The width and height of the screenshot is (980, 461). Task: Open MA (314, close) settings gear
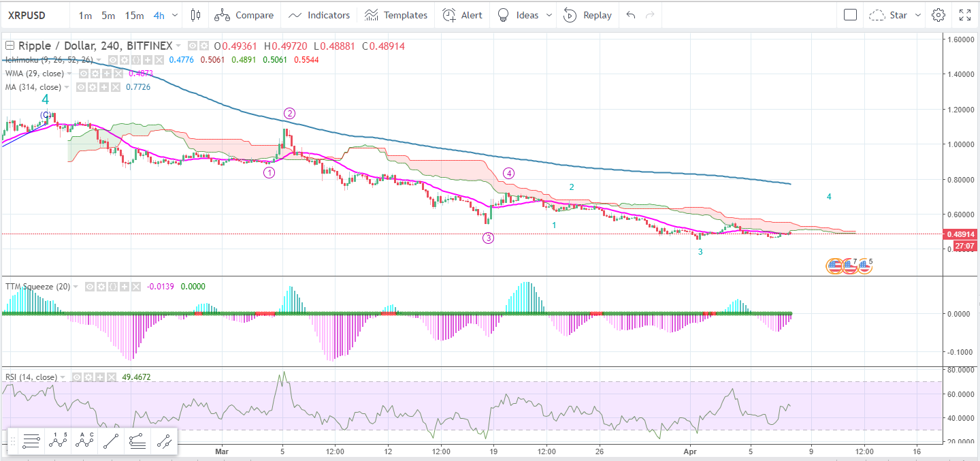click(x=93, y=87)
